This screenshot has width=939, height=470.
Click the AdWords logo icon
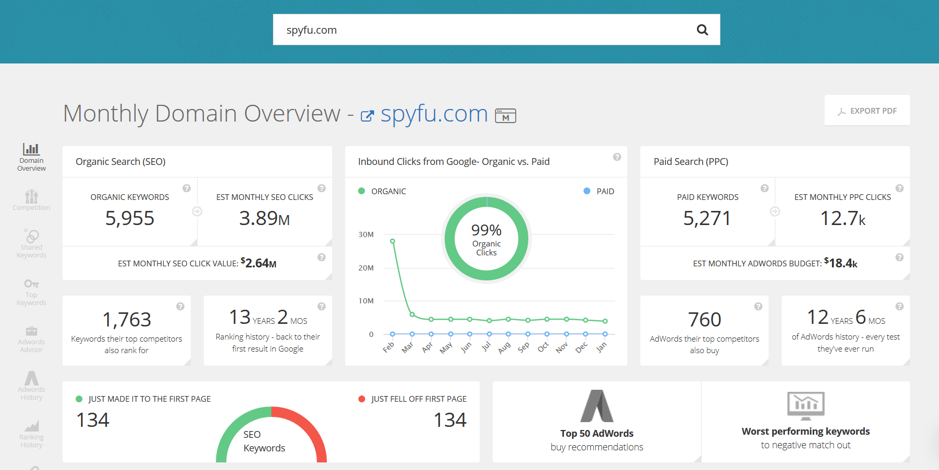(597, 406)
